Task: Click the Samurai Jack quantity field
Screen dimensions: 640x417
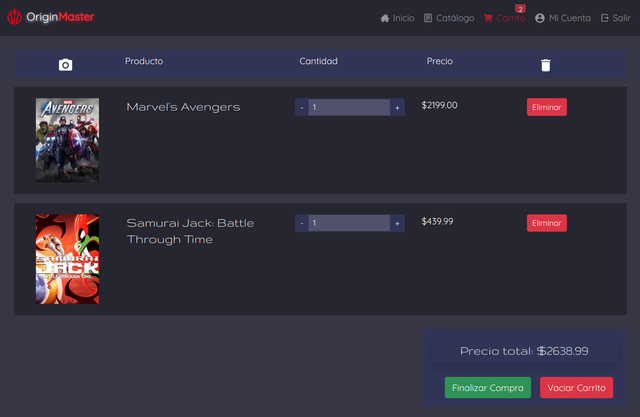Action: (349, 223)
